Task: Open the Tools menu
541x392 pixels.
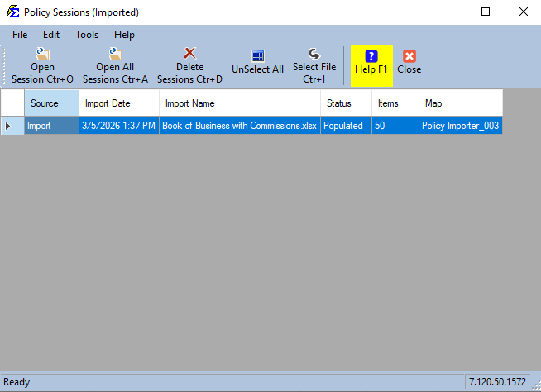Action: click(x=87, y=35)
